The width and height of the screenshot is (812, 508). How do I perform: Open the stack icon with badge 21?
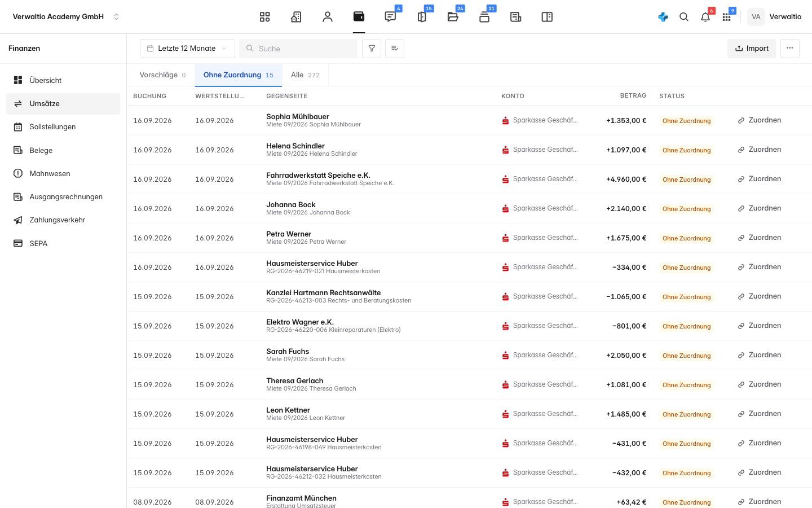pyautogui.click(x=484, y=17)
